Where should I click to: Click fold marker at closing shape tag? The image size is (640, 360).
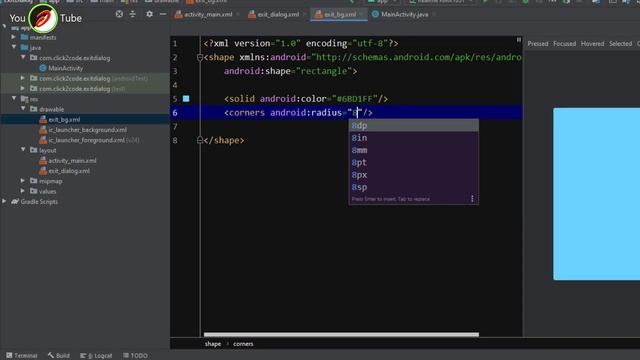tap(200, 140)
